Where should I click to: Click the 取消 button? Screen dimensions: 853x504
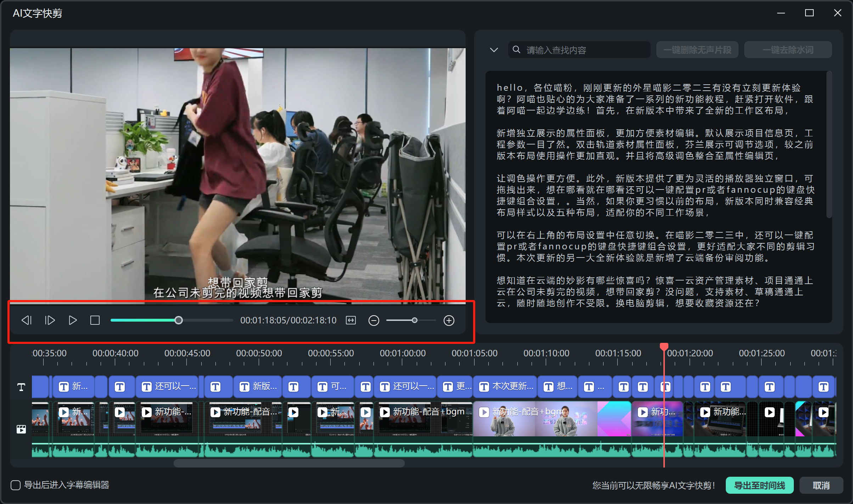click(x=821, y=485)
